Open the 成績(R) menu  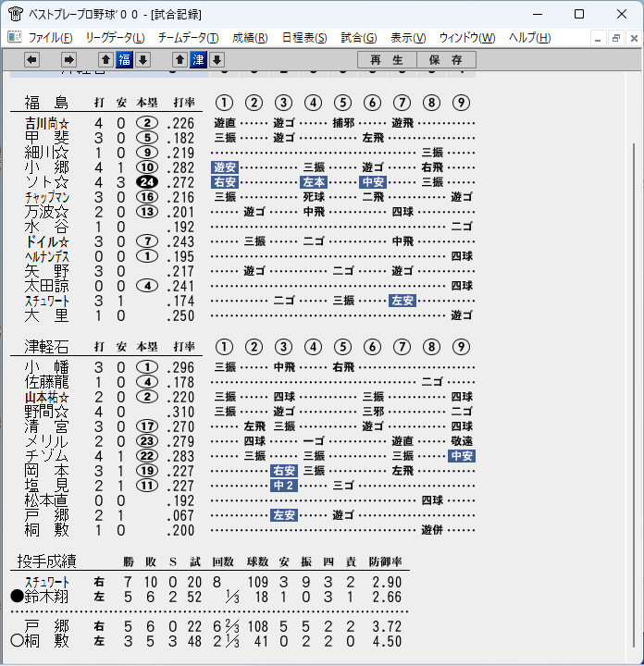click(x=250, y=38)
